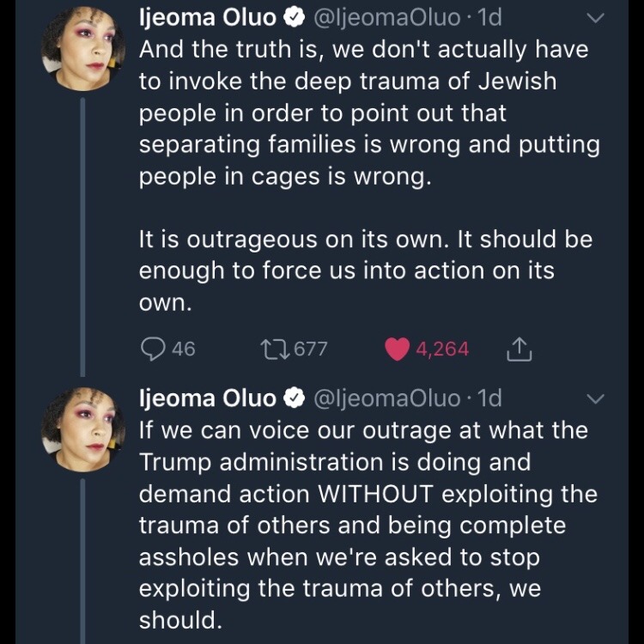Click Ijeoma Oluo's name on the second tweet
Screen dimensions: 644x644
coord(207,398)
